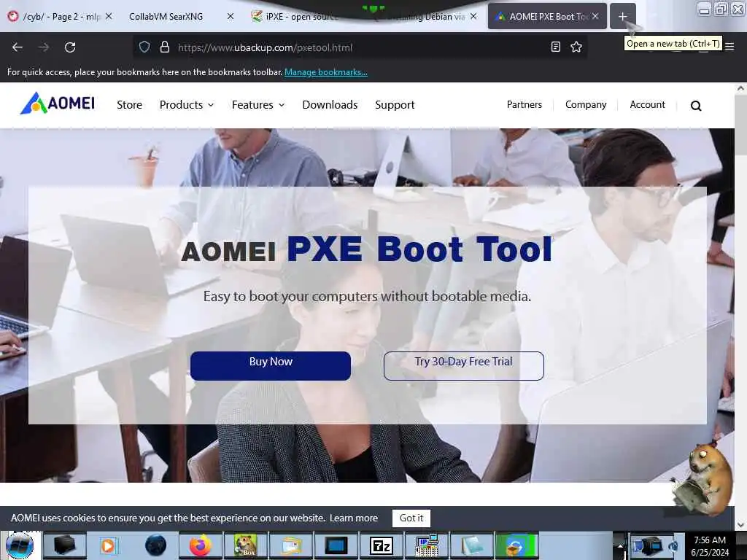Open the Manage bookmarks link

point(326,72)
